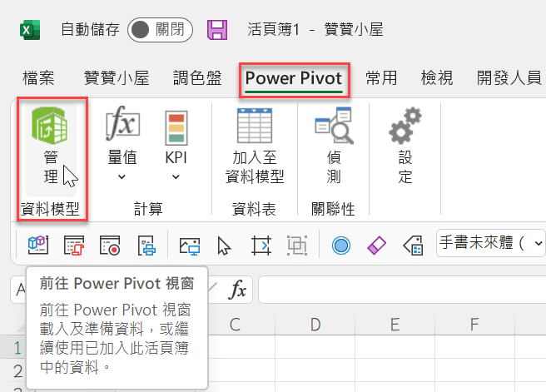
Task: Click the 3D cube quick access icon
Action: tap(38, 245)
